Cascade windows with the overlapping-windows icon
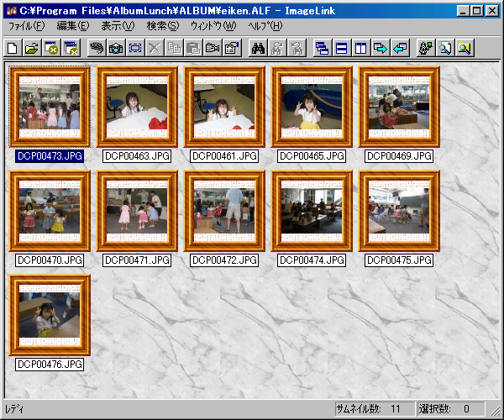Viewport: 504px width, 420px height. click(323, 49)
